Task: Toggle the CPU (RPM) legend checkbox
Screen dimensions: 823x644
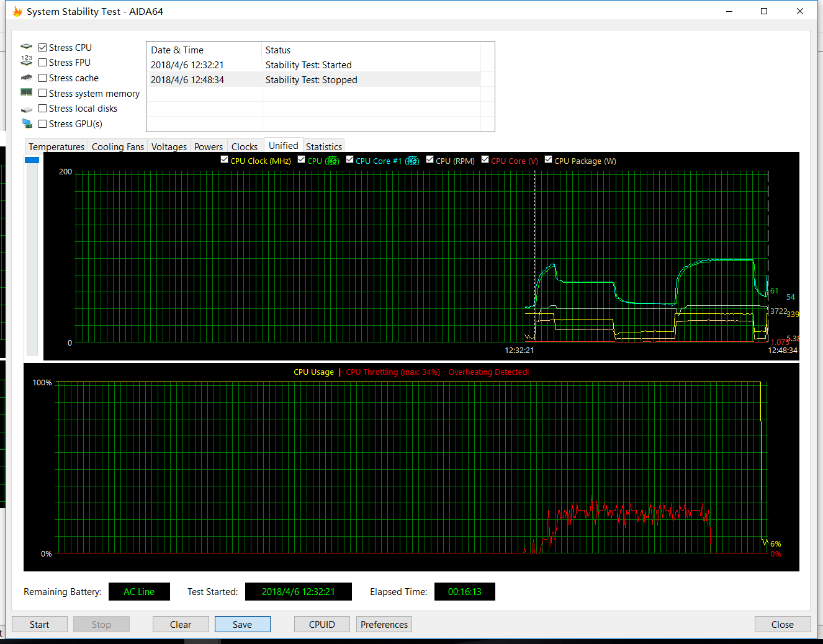Action: 429,159
